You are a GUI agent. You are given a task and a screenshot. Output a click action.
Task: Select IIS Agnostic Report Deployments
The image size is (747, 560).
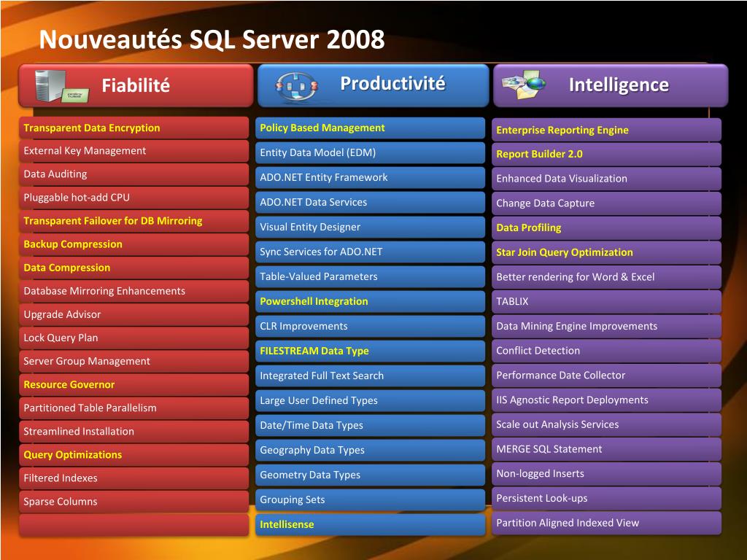click(x=606, y=400)
